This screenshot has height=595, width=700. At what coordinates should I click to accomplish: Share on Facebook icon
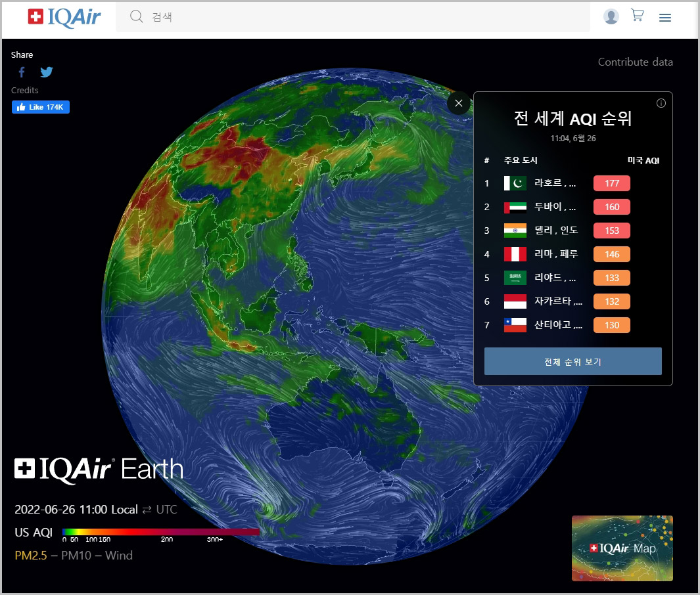pos(22,72)
